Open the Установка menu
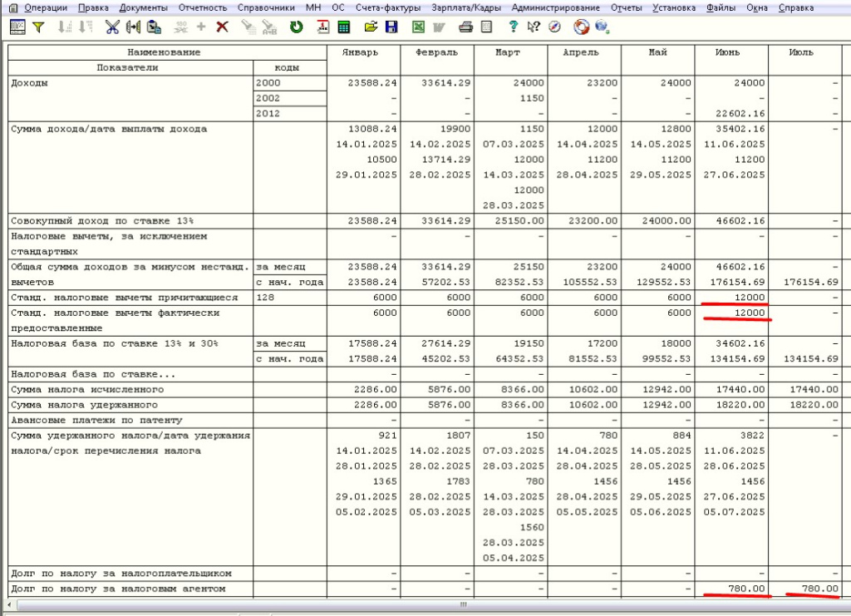Image resolution: width=851 pixels, height=616 pixels. [674, 7]
